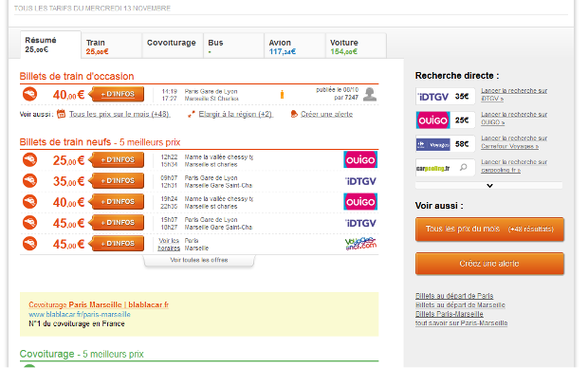Click train icon of the 15h07 iDTGV row
This screenshot has height=368, width=588.
(29, 223)
